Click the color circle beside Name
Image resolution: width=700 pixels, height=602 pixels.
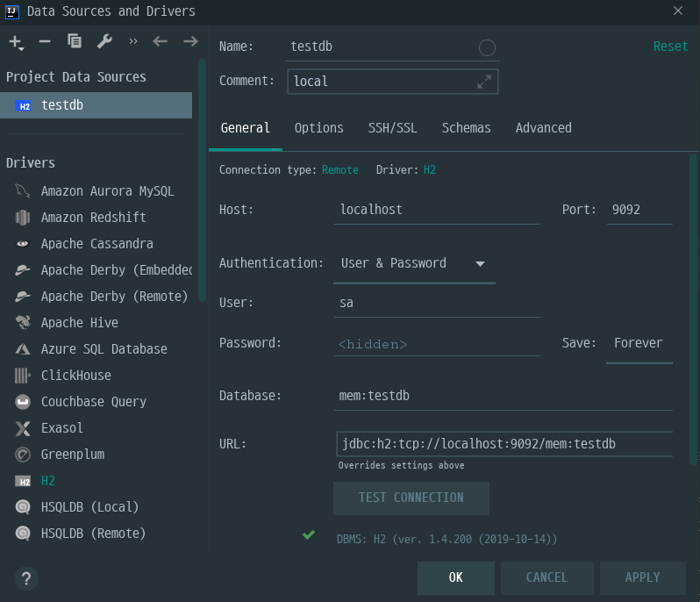pyautogui.click(x=487, y=47)
